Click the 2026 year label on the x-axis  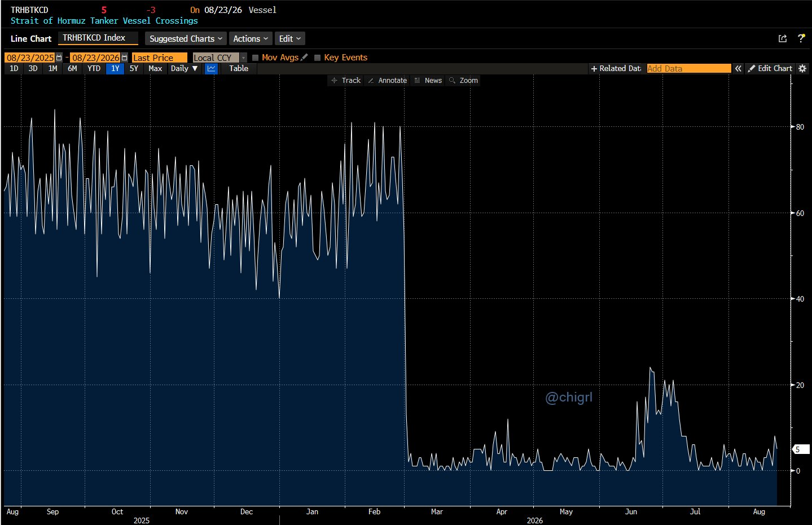point(535,520)
